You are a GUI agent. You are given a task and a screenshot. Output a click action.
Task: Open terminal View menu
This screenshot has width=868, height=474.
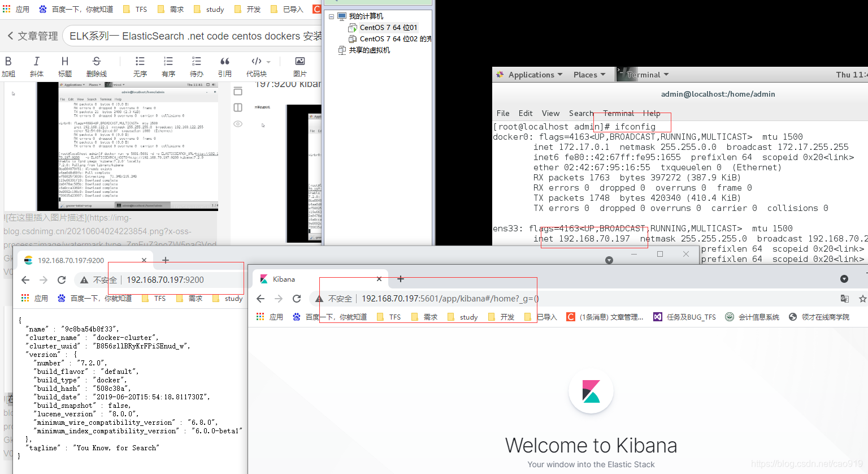550,113
